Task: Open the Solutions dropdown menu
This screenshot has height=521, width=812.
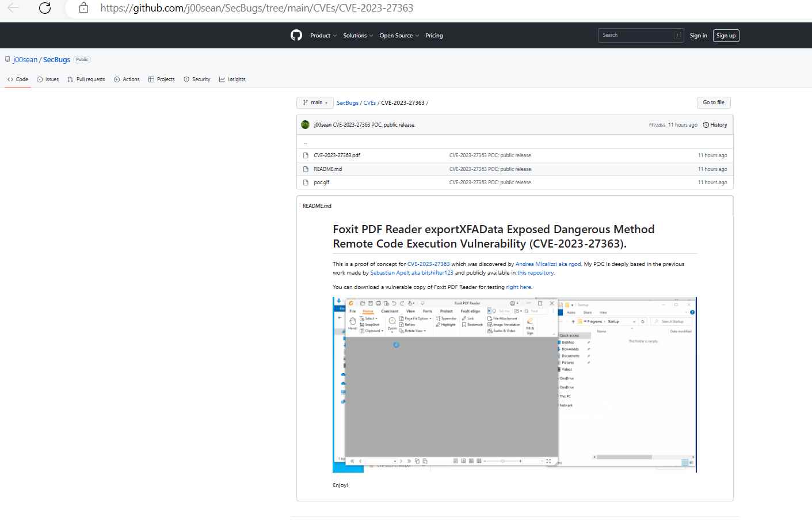Action: pyautogui.click(x=358, y=36)
